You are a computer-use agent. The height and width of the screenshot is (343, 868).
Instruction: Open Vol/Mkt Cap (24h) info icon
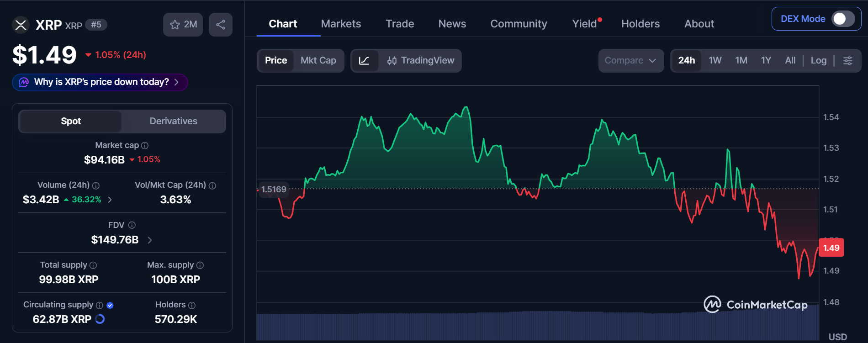pos(212,185)
